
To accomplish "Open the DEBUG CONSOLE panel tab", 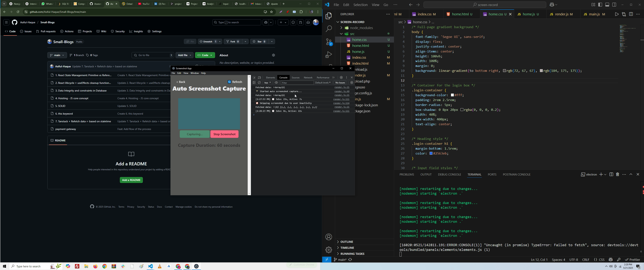I will (x=449, y=175).
